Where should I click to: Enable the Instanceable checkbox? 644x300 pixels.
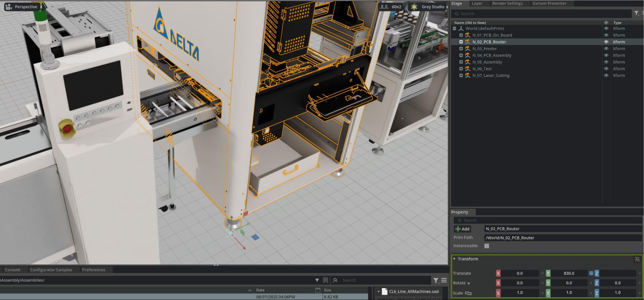tap(486, 246)
